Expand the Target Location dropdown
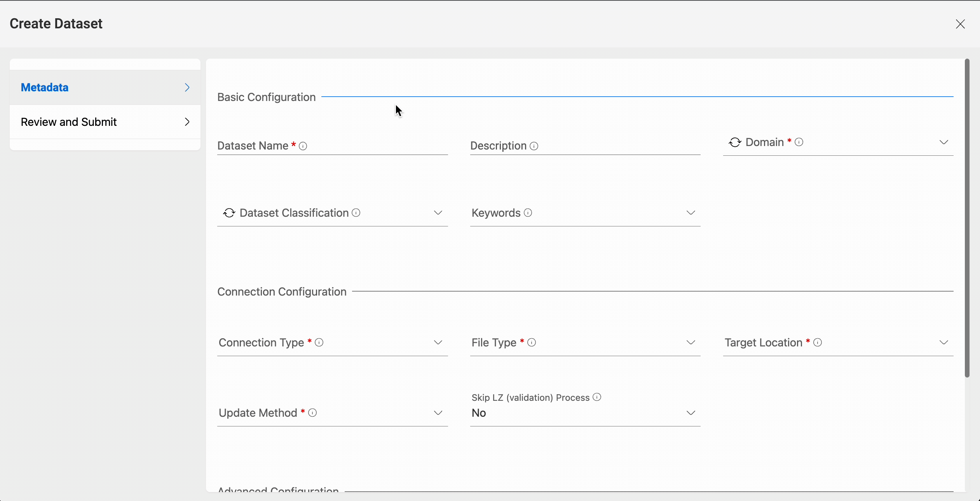The width and height of the screenshot is (980, 501). click(943, 343)
